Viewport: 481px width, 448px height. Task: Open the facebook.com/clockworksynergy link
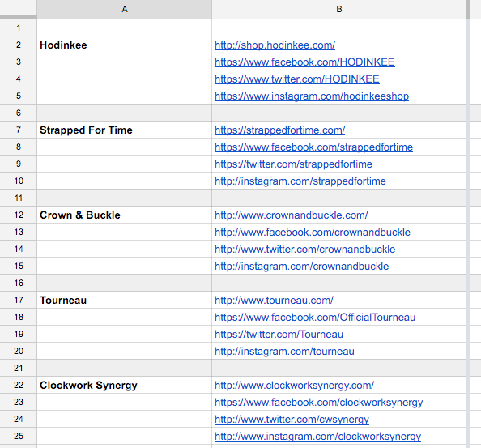(318, 403)
